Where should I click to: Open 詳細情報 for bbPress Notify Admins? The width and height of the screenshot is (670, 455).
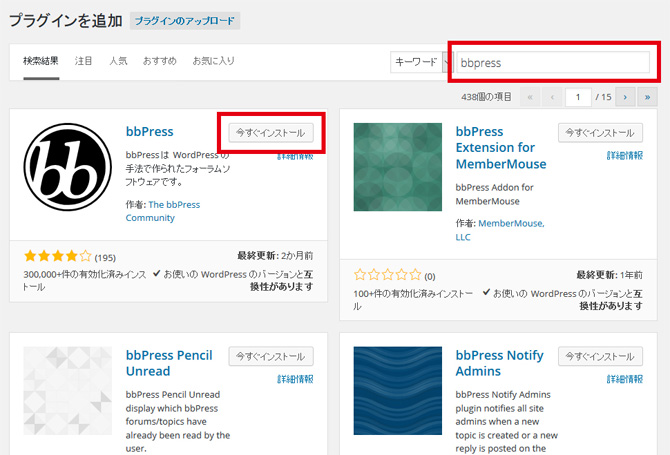point(625,379)
